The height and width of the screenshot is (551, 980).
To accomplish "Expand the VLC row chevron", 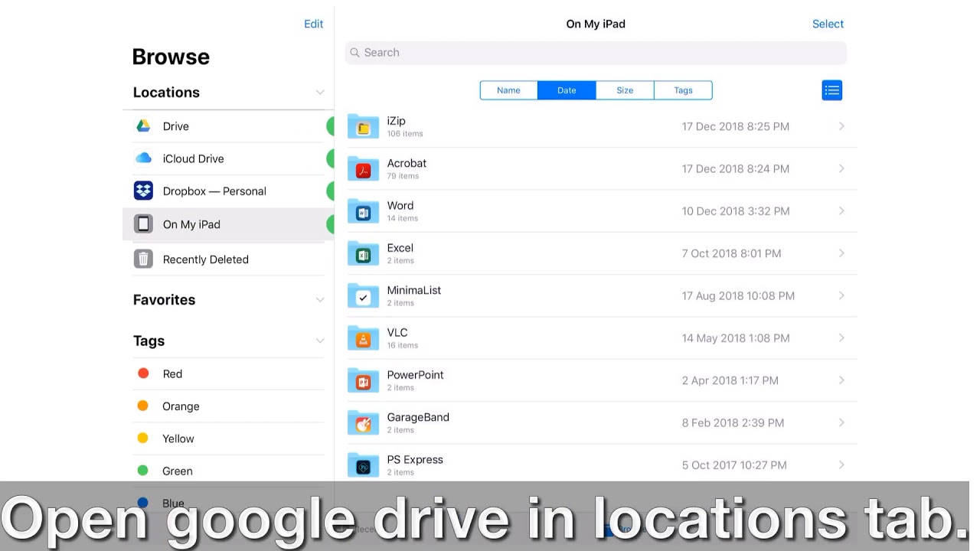I will click(841, 337).
